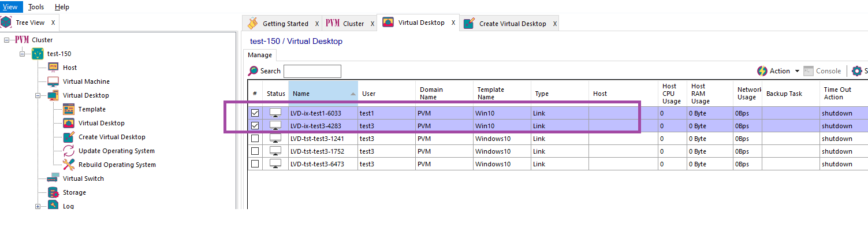
Task: Click status monitor icon of LVD-tst-test3-1241
Action: coord(275,139)
